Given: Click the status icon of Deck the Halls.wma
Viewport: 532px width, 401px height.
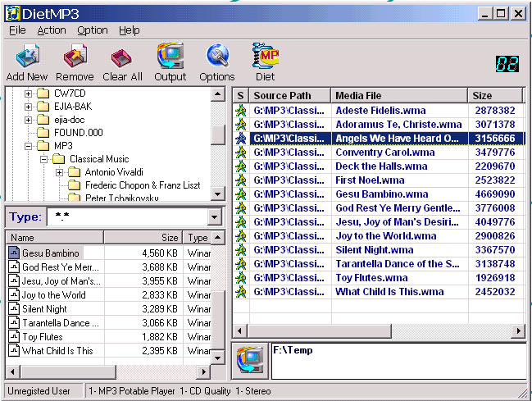Looking at the screenshot, I should point(241,166).
